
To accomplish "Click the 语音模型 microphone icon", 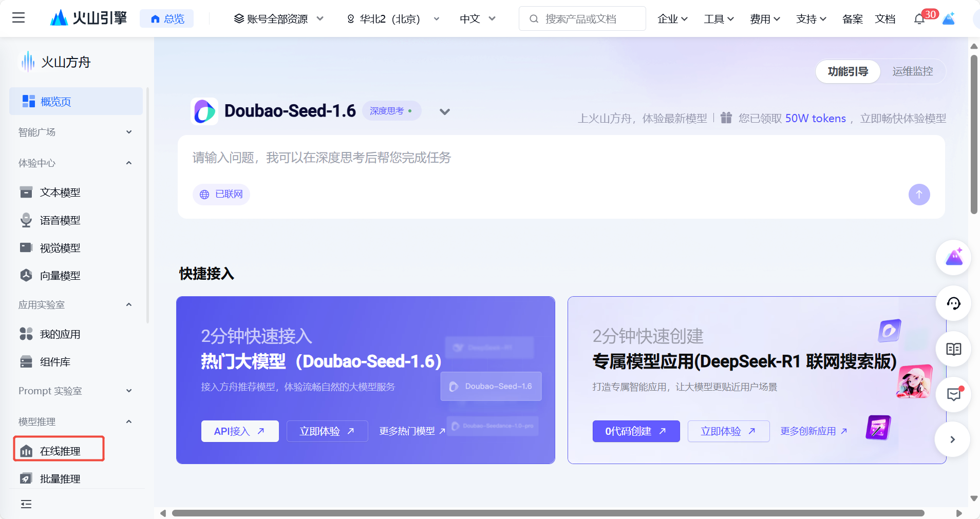I will (x=26, y=220).
